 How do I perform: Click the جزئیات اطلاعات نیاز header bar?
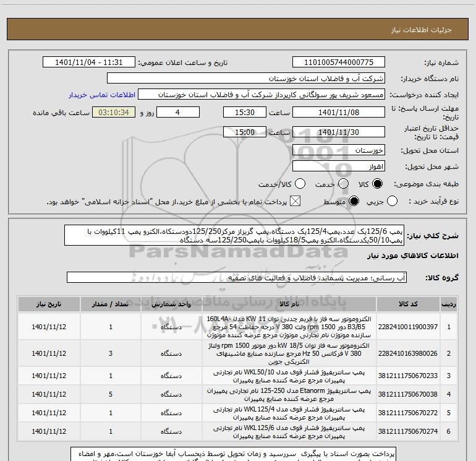pyautogui.click(x=238, y=29)
